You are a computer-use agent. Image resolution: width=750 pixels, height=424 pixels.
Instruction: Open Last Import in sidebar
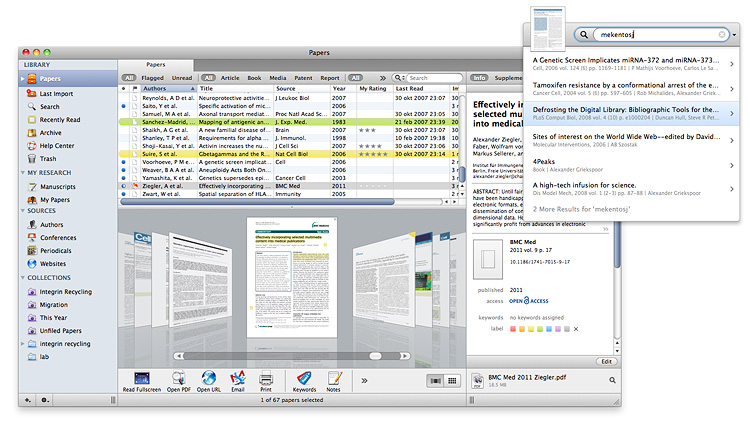point(56,94)
